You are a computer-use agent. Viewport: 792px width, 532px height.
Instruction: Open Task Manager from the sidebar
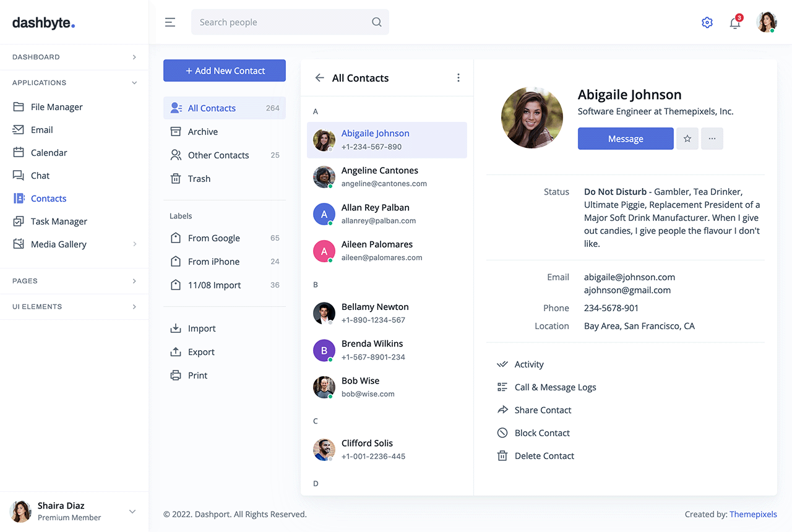point(59,221)
